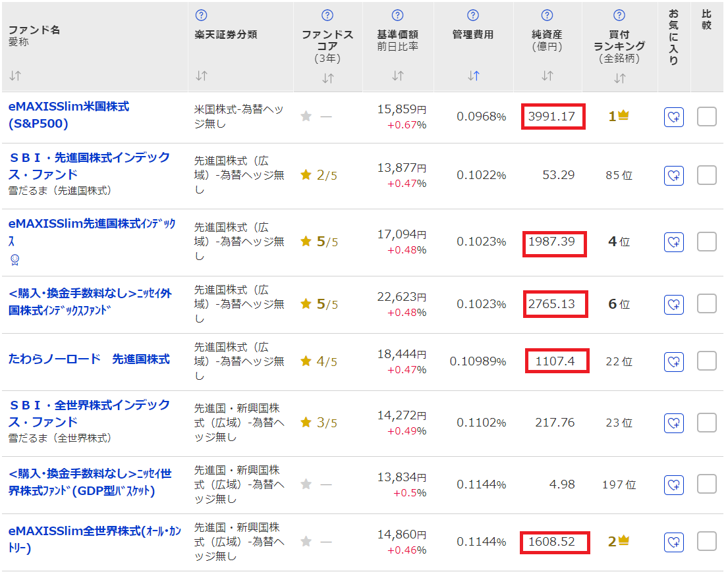Click the 5/5 score for eMAXISSlim先進国株式

click(327, 242)
